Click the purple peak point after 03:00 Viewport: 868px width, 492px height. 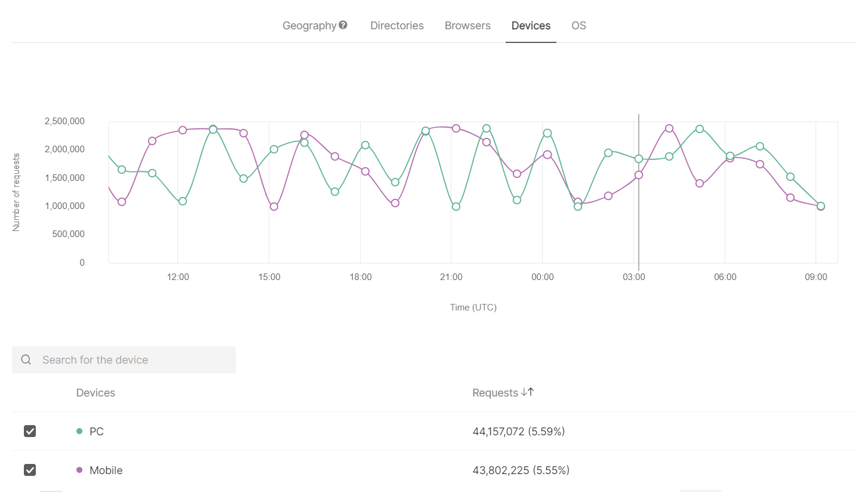(x=669, y=128)
